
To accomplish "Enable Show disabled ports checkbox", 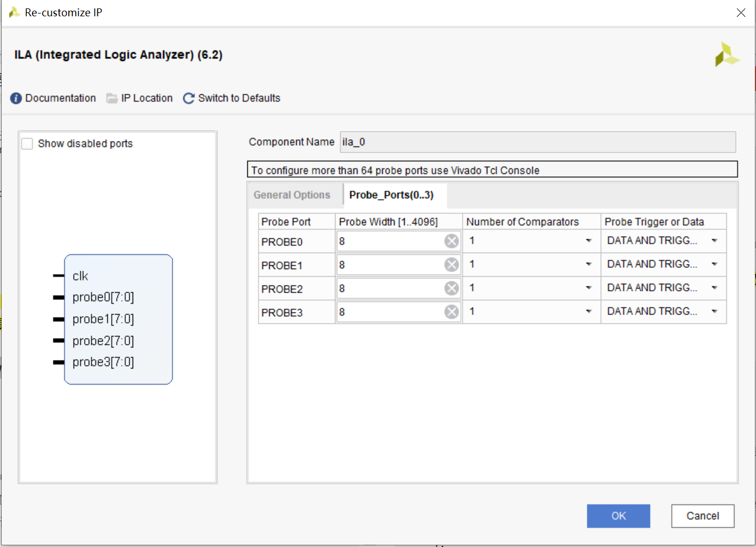I will point(28,144).
